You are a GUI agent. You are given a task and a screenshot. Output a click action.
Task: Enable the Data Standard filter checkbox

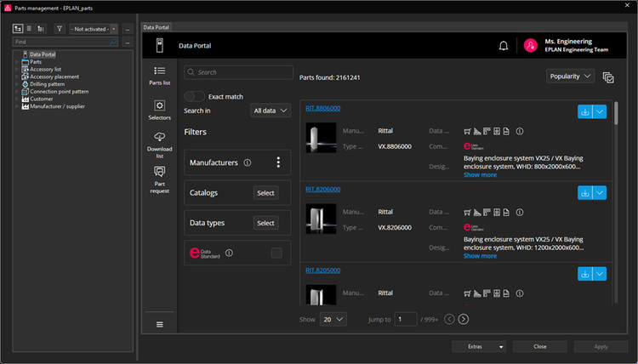(x=276, y=253)
